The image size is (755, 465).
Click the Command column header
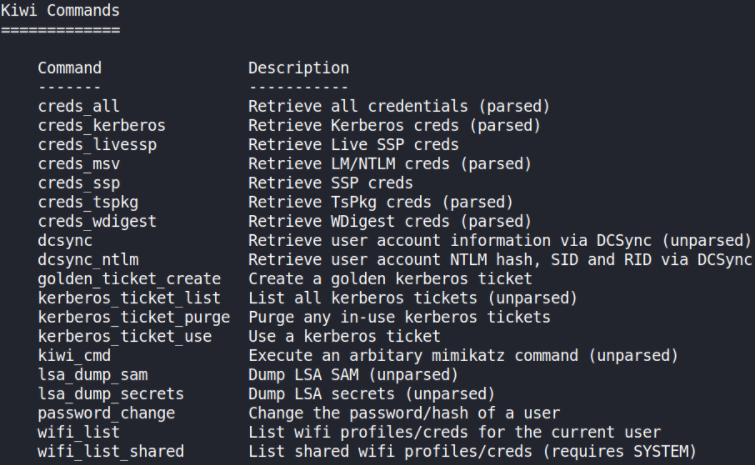pos(70,68)
